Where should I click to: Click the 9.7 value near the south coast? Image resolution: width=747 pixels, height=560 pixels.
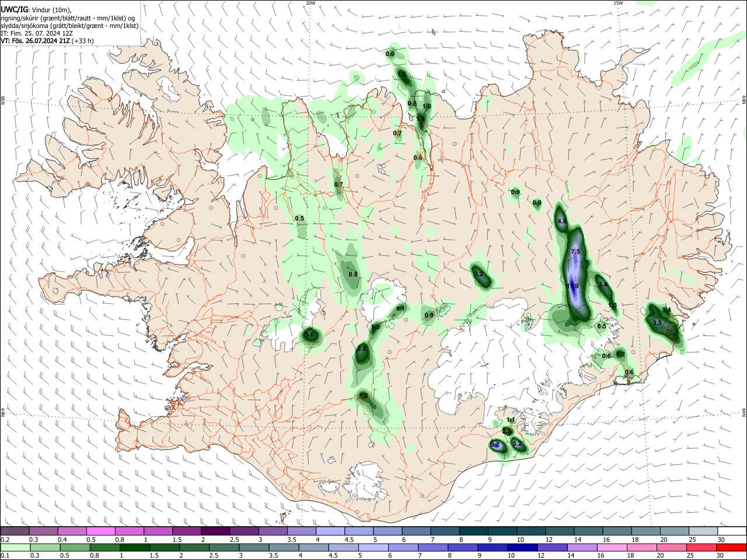point(495,445)
